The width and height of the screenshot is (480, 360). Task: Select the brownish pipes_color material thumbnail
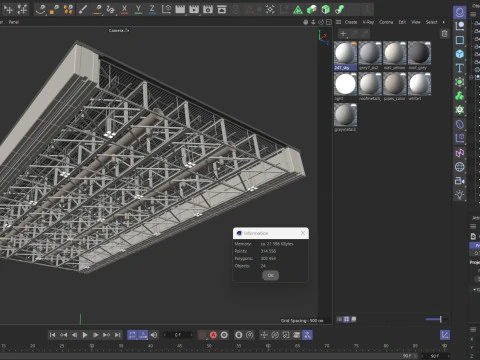click(x=395, y=84)
